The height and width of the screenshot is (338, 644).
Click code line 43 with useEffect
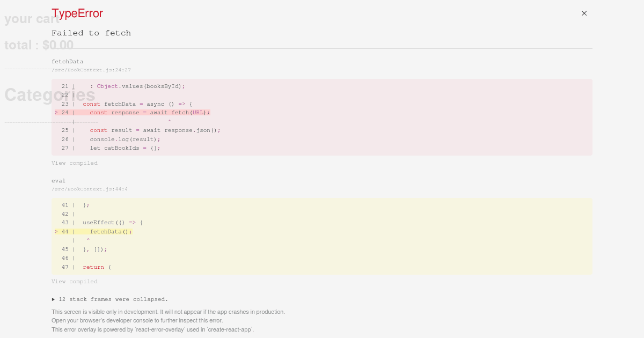tap(113, 223)
